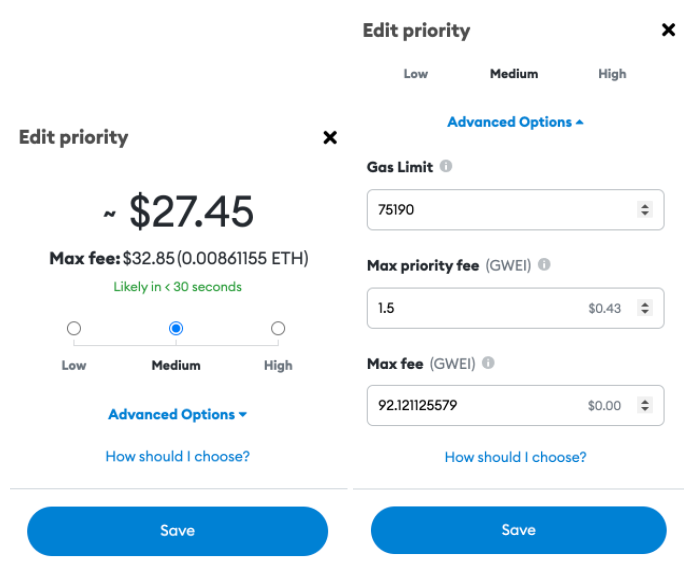Close the right Edit priority dialog
The height and width of the screenshot is (573, 684).
(668, 30)
